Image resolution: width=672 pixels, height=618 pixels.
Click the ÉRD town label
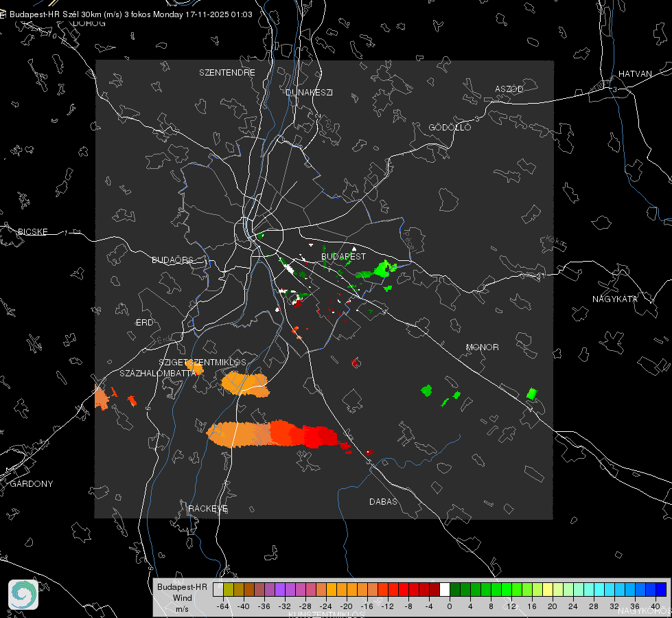144,323
